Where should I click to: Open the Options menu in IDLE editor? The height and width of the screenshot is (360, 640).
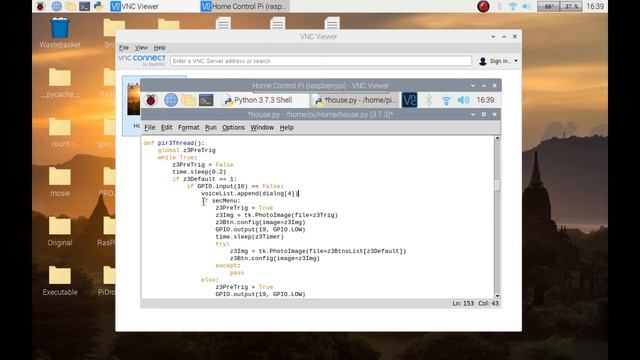(x=233, y=127)
